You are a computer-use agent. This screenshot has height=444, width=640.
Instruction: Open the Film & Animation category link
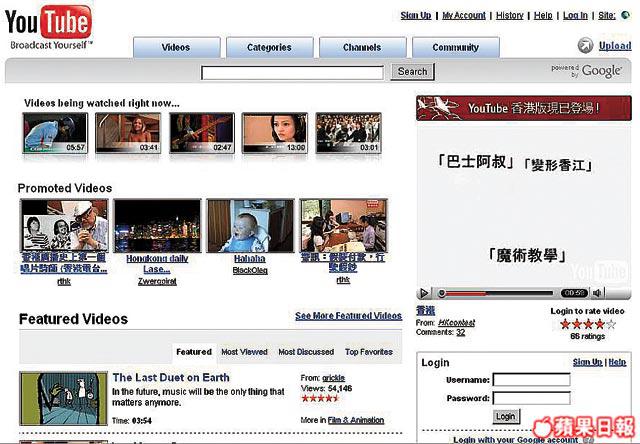click(x=356, y=420)
